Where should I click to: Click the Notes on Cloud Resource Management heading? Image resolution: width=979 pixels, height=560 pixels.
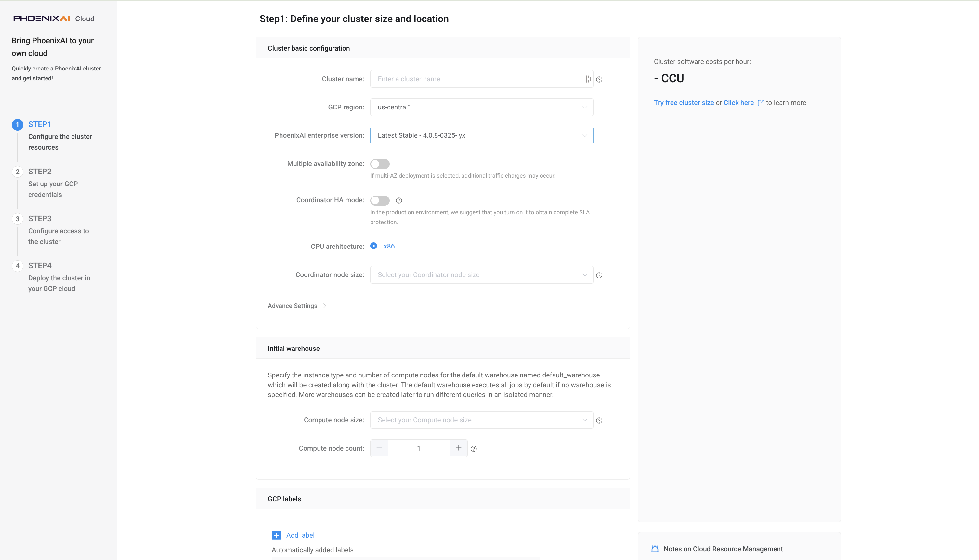723,549
